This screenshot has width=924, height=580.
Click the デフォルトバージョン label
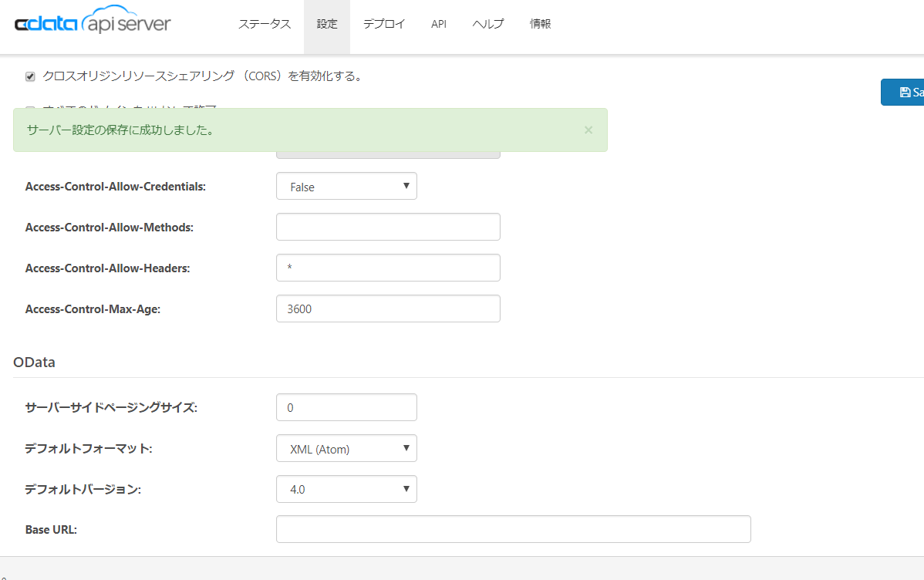tap(83, 489)
